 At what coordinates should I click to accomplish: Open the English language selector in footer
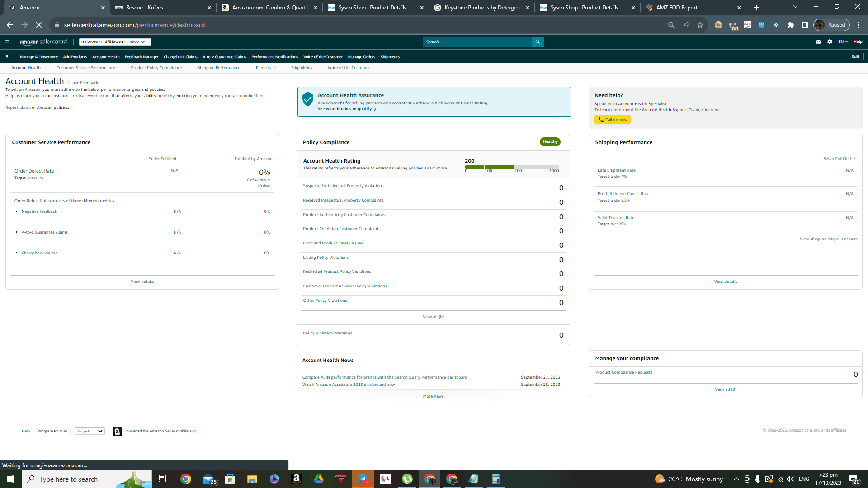click(90, 431)
